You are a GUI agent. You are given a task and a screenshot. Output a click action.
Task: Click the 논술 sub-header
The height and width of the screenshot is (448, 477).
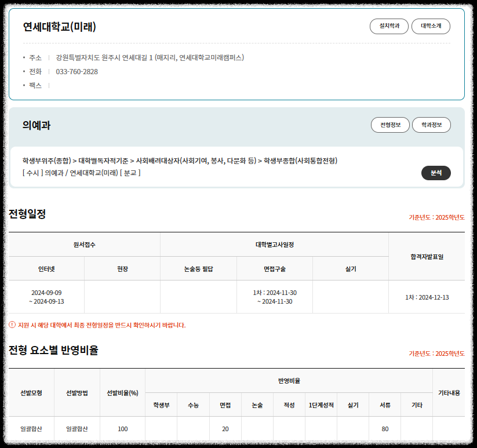(257, 405)
